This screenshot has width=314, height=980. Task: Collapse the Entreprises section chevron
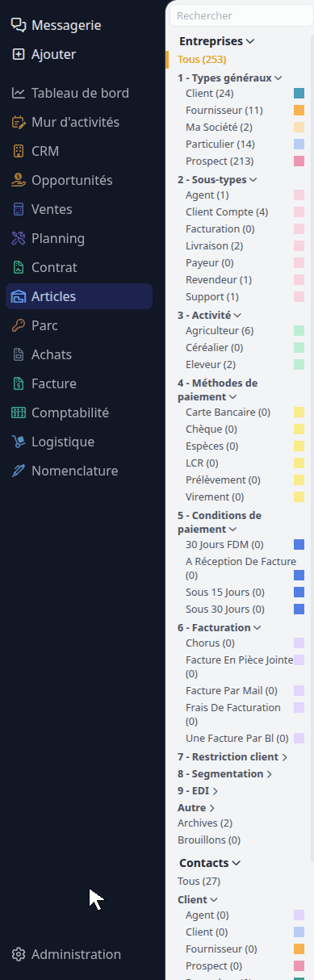click(250, 41)
